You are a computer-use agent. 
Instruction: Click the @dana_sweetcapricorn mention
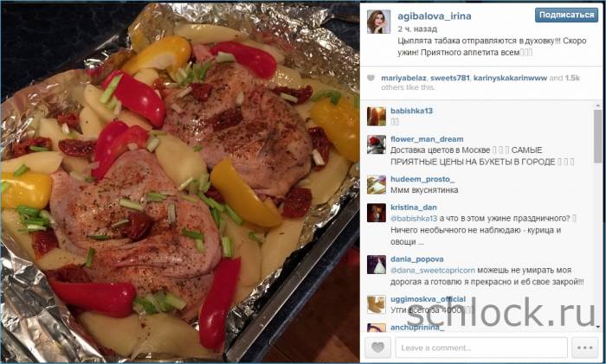pos(433,271)
